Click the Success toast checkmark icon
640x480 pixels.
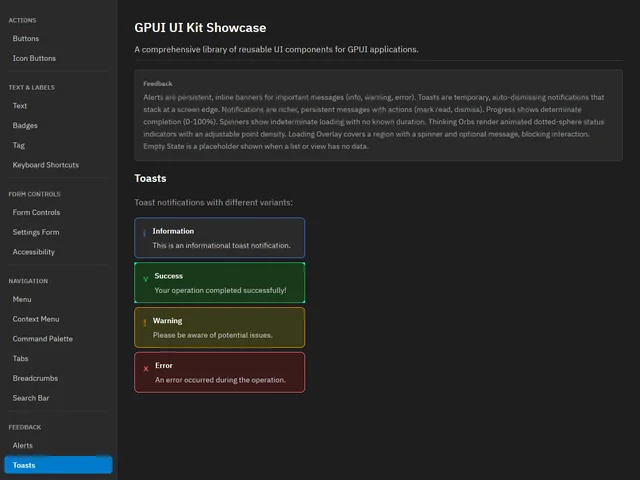[146, 279]
